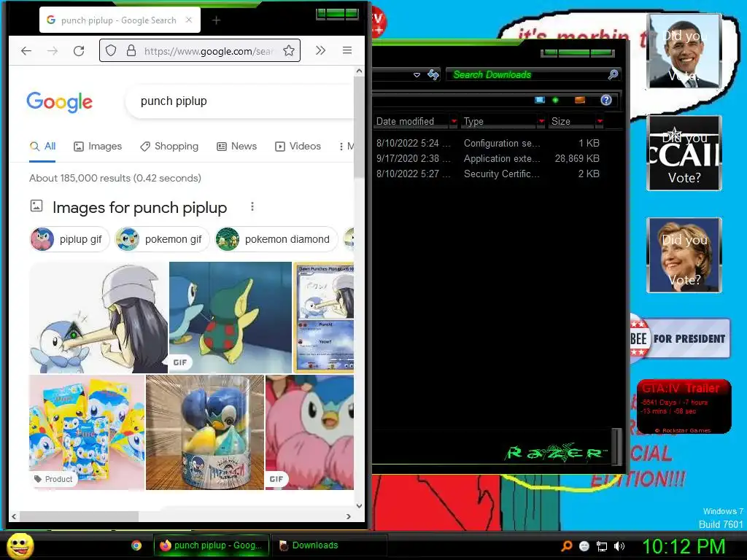Click the Obama Did you Vote gadget
The width and height of the screenshot is (747, 560).
684,51
